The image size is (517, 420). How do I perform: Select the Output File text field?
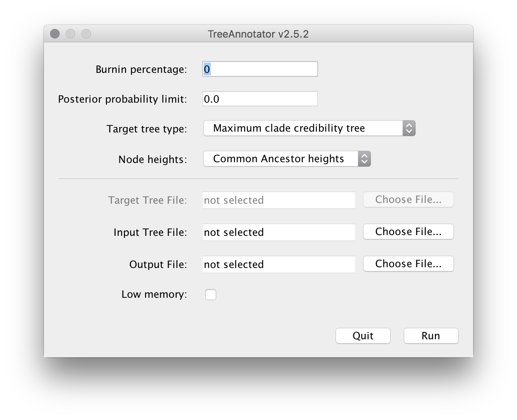(x=278, y=264)
